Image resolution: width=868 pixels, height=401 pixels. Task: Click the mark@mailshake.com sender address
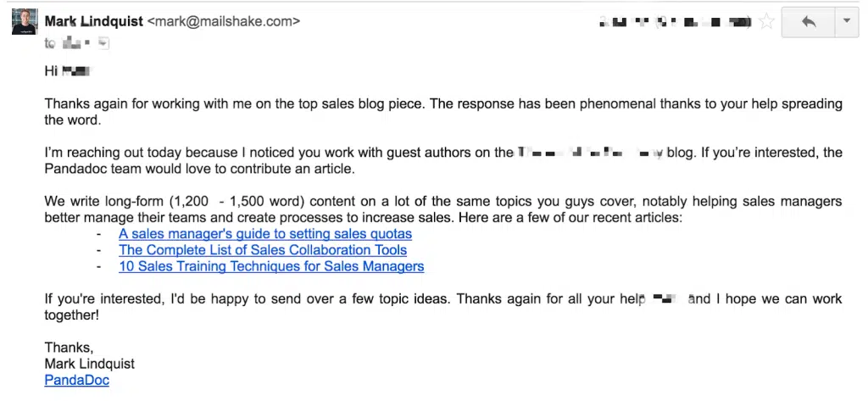point(223,21)
